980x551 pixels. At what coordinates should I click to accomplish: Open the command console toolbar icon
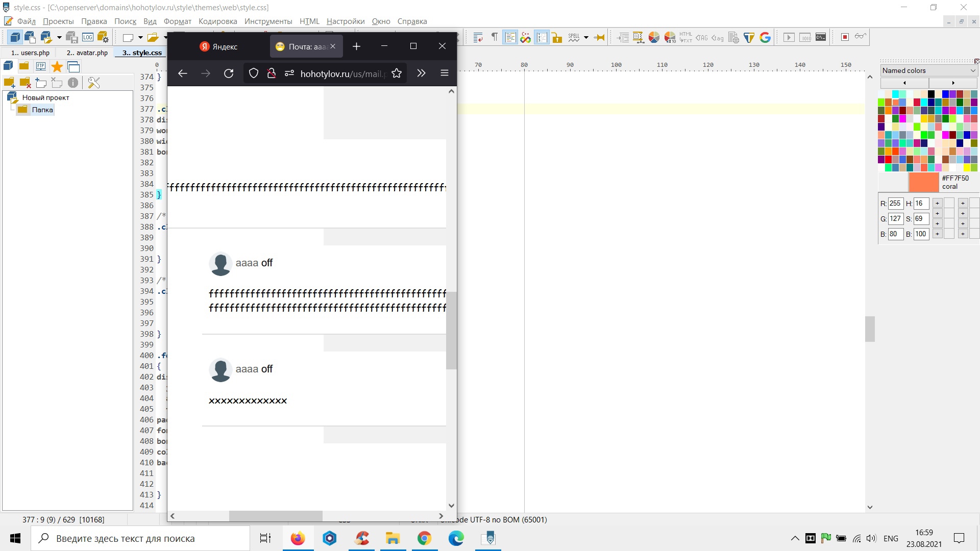821,37
